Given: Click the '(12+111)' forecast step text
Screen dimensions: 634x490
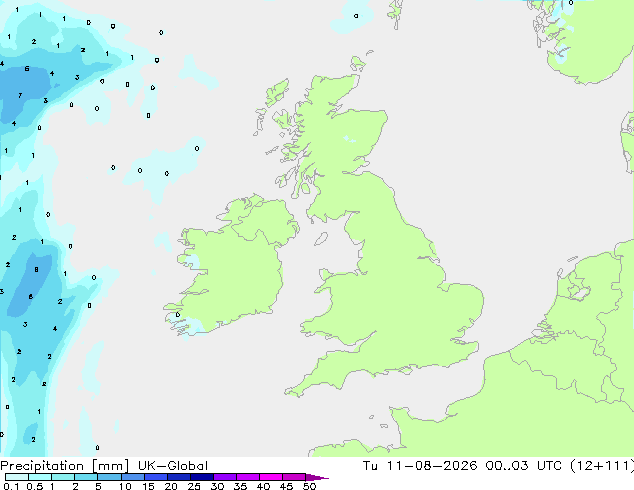Looking at the screenshot, I should point(602,466).
